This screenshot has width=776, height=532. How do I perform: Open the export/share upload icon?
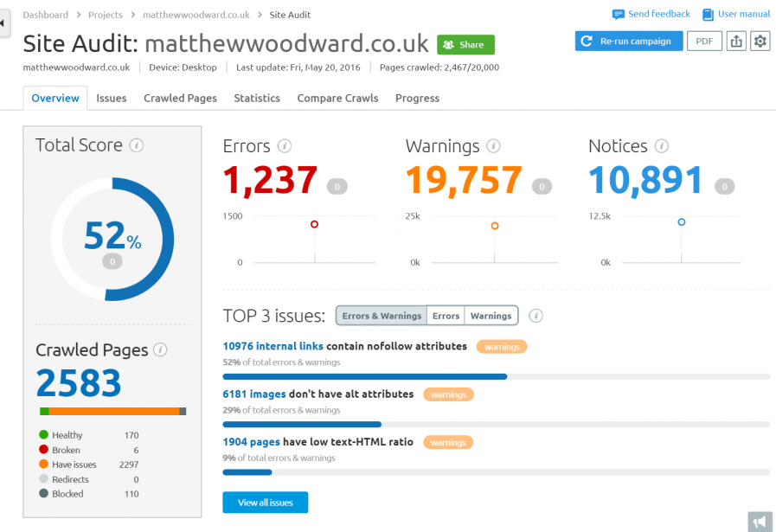[736, 41]
